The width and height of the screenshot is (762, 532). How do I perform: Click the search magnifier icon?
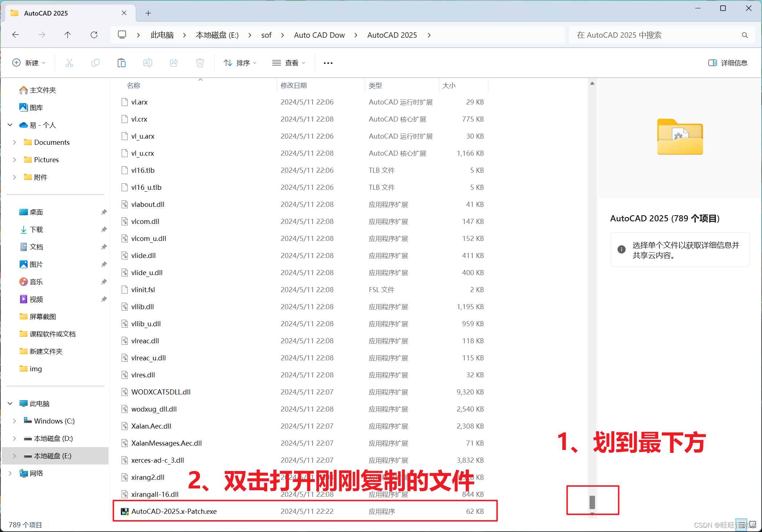(x=745, y=35)
